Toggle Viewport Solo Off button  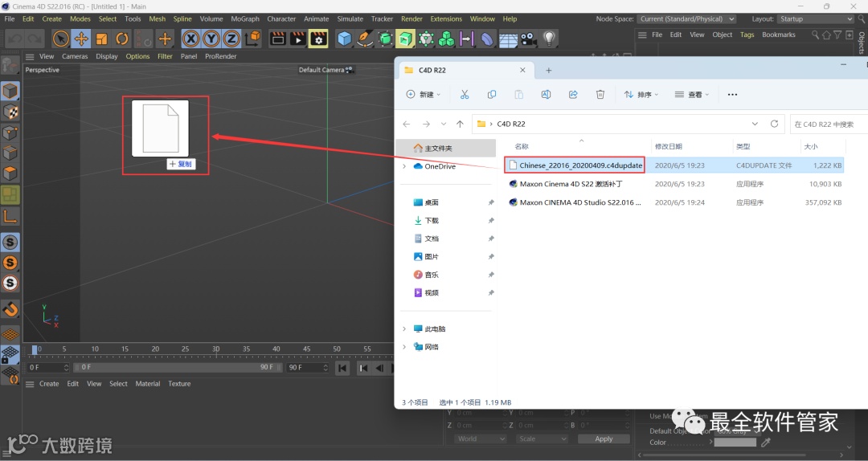(10, 243)
